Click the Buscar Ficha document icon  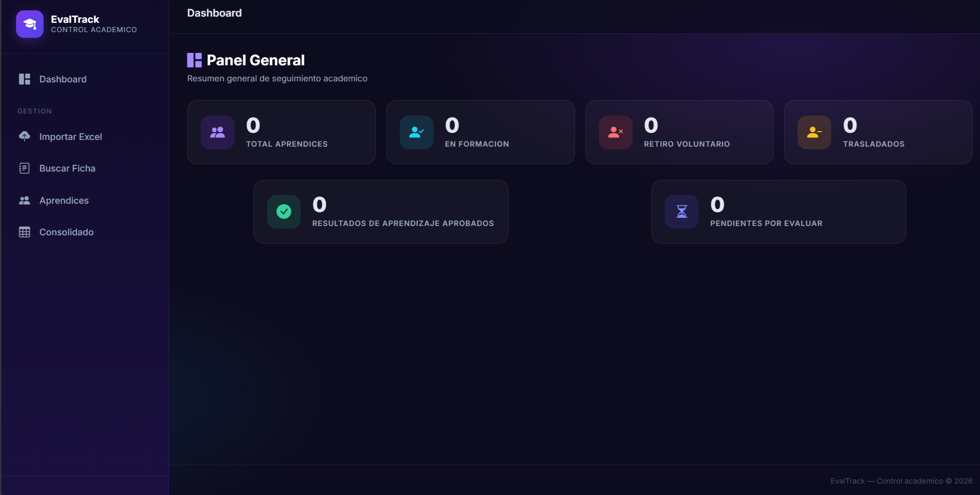(24, 168)
